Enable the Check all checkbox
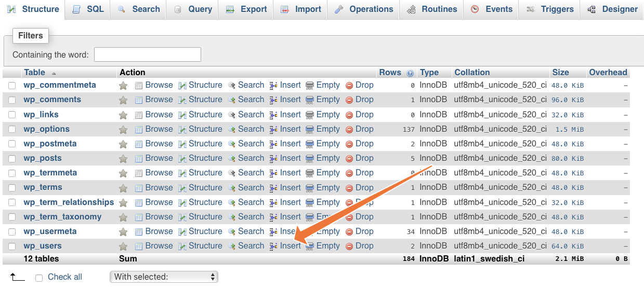This screenshot has height=288, width=644. pos(39,278)
